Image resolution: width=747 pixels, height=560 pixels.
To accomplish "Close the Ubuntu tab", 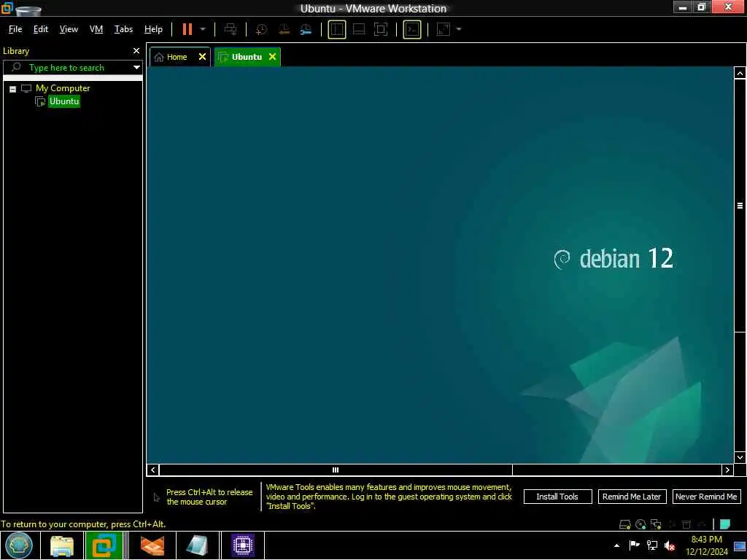I will click(273, 57).
